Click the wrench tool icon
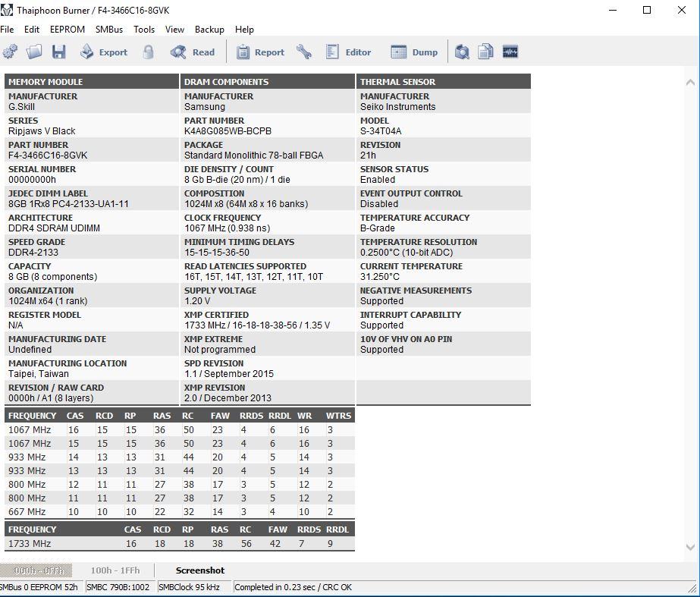 point(304,52)
